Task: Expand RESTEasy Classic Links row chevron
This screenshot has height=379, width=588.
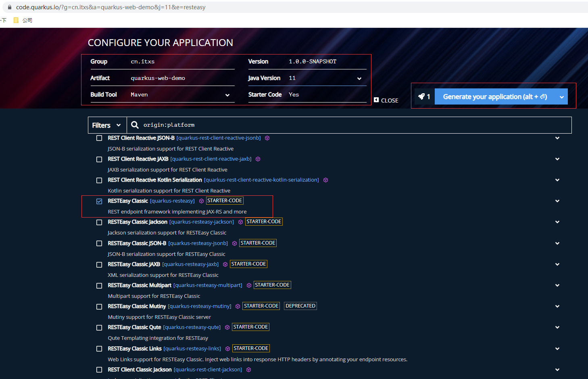Action: click(557, 349)
